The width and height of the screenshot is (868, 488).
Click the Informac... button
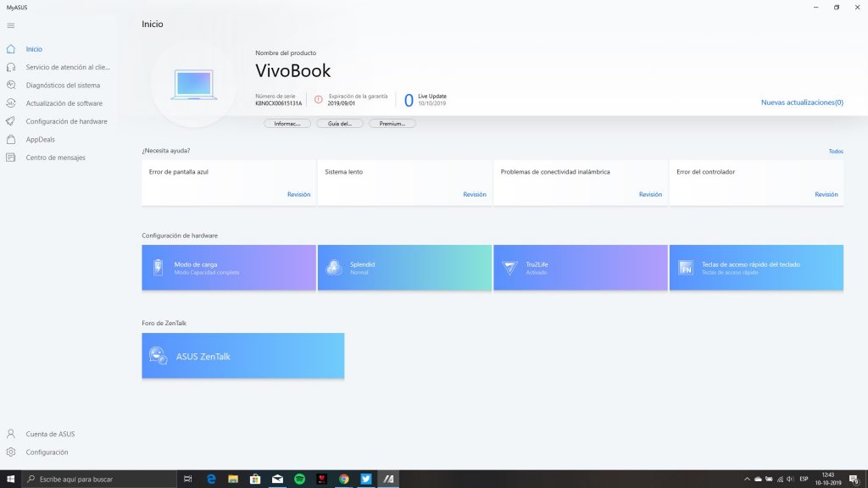click(287, 124)
